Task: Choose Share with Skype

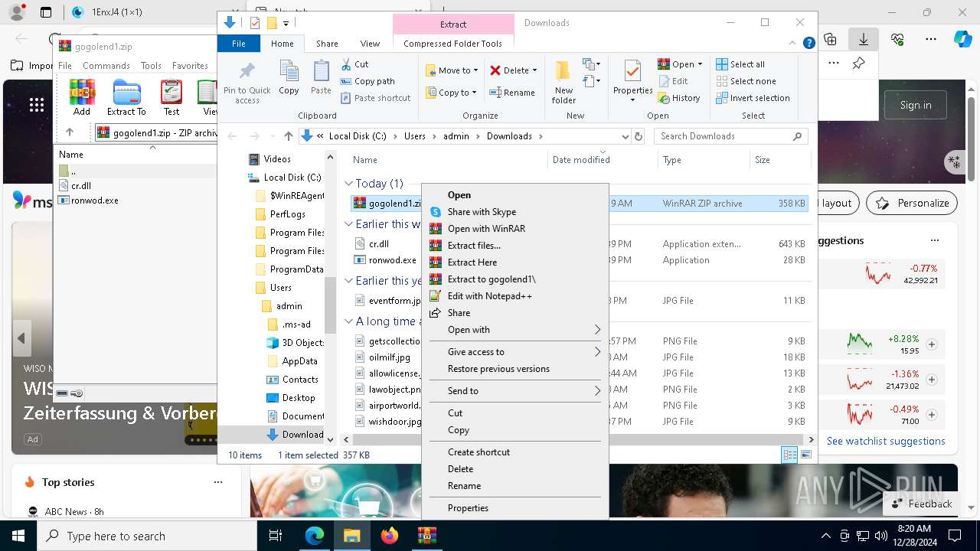Action: (514, 212)
